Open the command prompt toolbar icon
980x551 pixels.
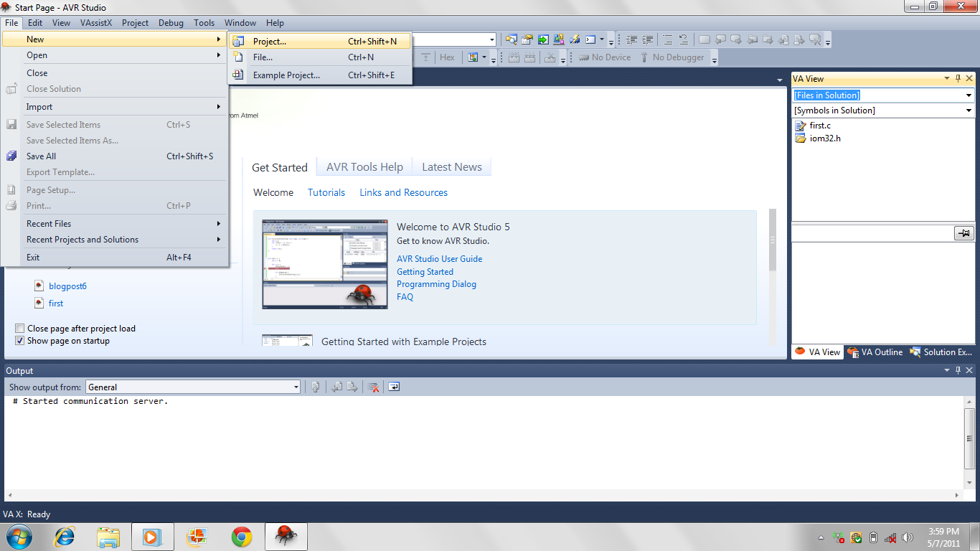coord(592,39)
